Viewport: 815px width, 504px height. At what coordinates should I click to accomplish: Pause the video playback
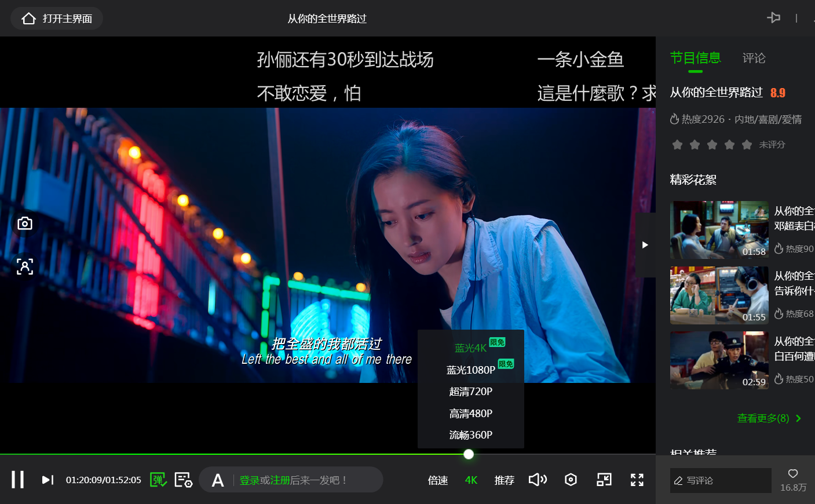click(18, 480)
